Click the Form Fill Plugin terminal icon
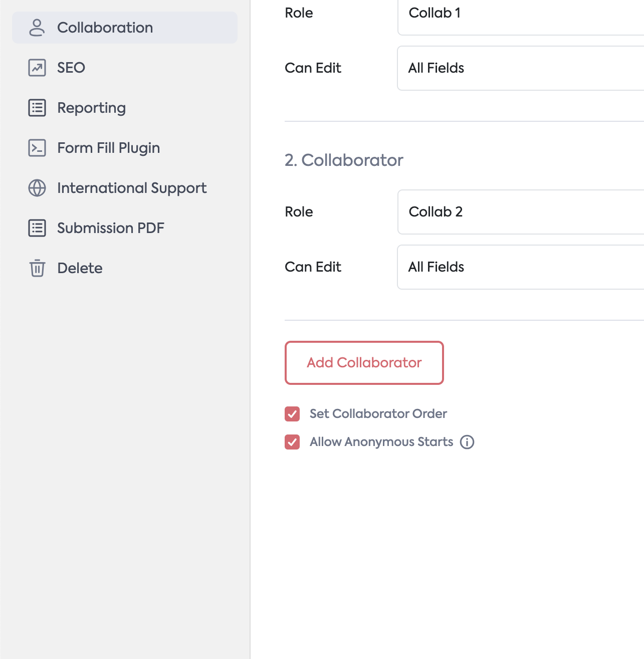The image size is (644, 659). point(37,148)
